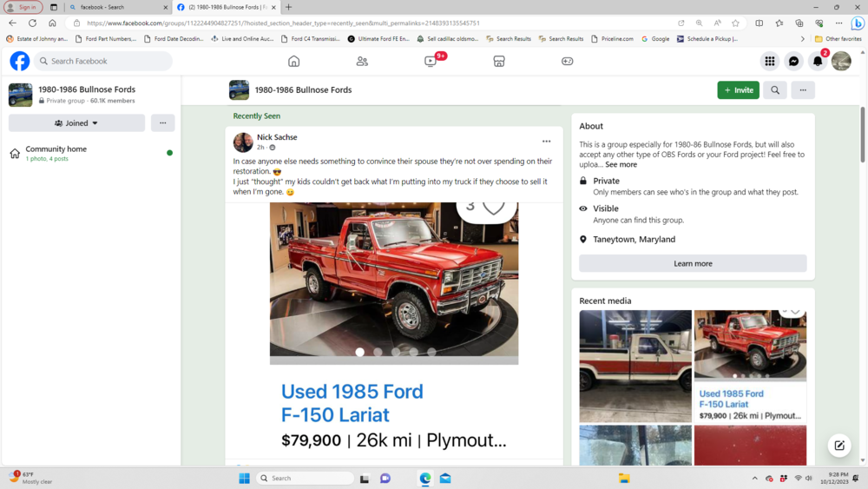Screen dimensions: 868x489
Task: Open Ford Part Numbers bookmark
Action: [106, 39]
